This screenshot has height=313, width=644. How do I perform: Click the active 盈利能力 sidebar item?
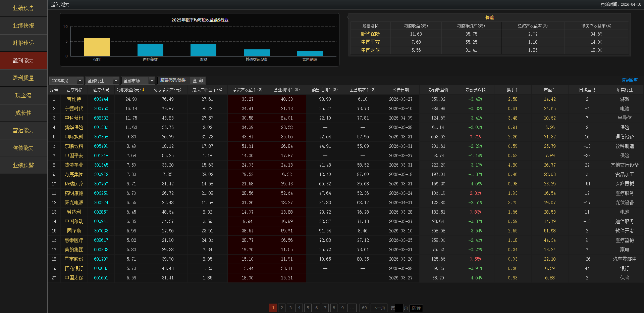click(23, 60)
